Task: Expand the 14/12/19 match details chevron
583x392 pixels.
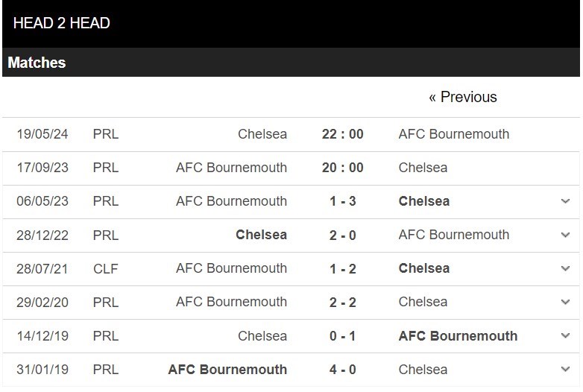Action: tap(565, 335)
